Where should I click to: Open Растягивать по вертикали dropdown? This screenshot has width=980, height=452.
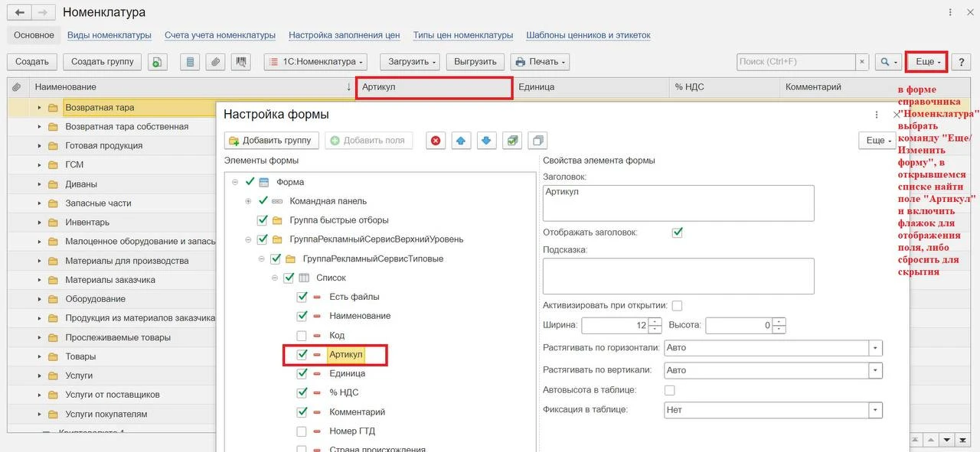tap(875, 370)
